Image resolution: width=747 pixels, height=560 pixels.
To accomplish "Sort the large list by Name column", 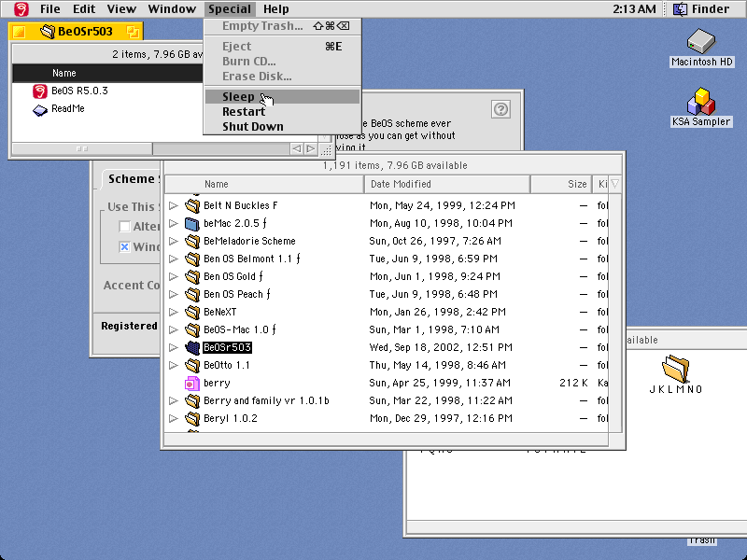I will [264, 184].
